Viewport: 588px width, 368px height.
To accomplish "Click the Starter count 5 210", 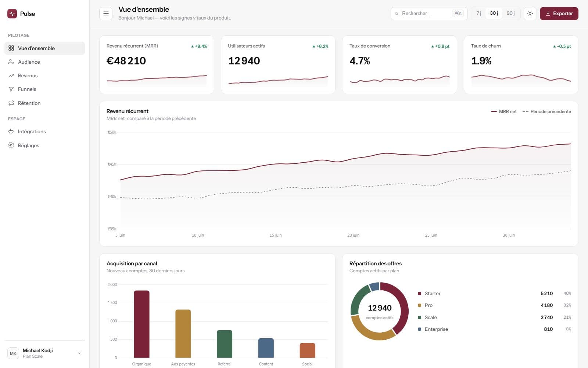I will tap(547, 293).
